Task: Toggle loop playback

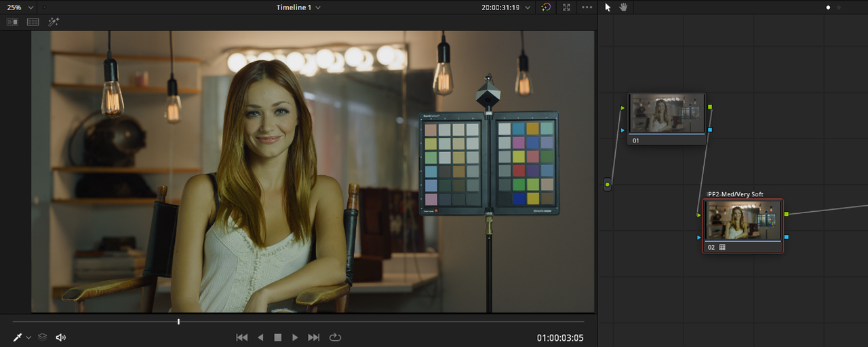Action: point(335,337)
